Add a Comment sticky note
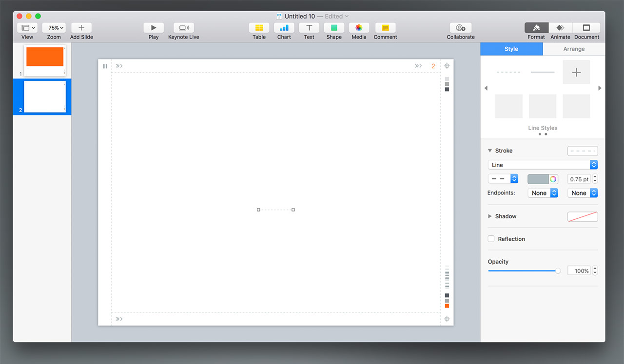 (x=385, y=28)
